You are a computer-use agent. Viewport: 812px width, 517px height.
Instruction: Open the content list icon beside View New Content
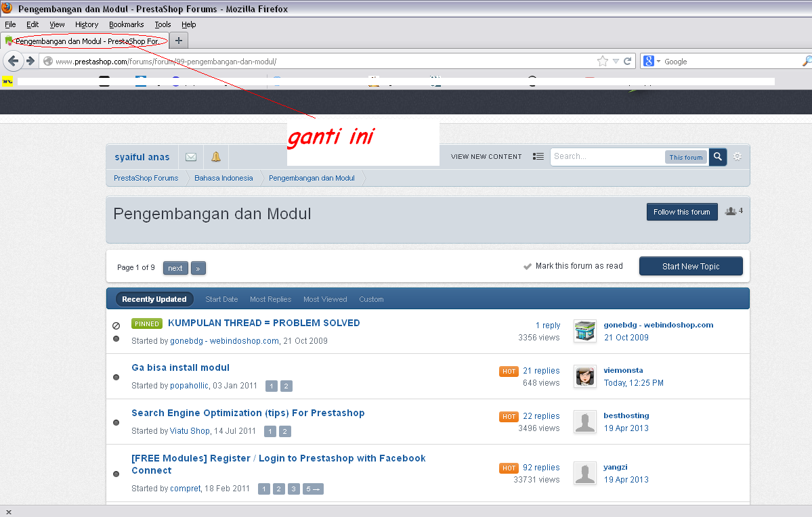(538, 156)
